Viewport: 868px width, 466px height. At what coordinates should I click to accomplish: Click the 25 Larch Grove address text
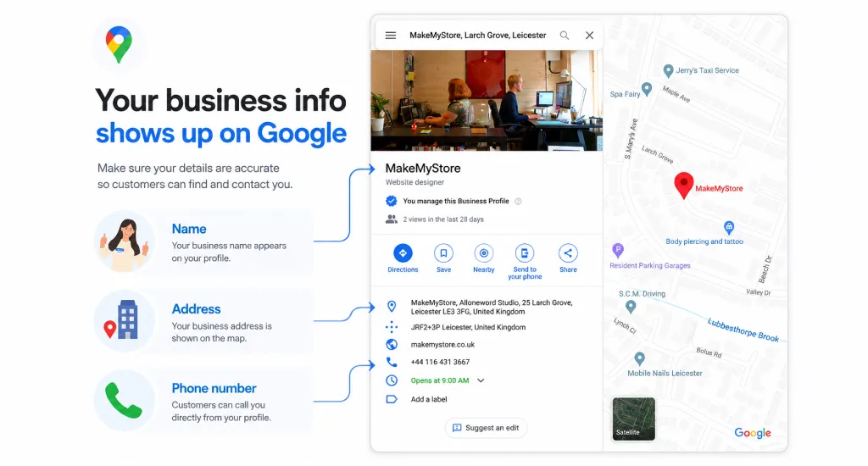pos(492,308)
